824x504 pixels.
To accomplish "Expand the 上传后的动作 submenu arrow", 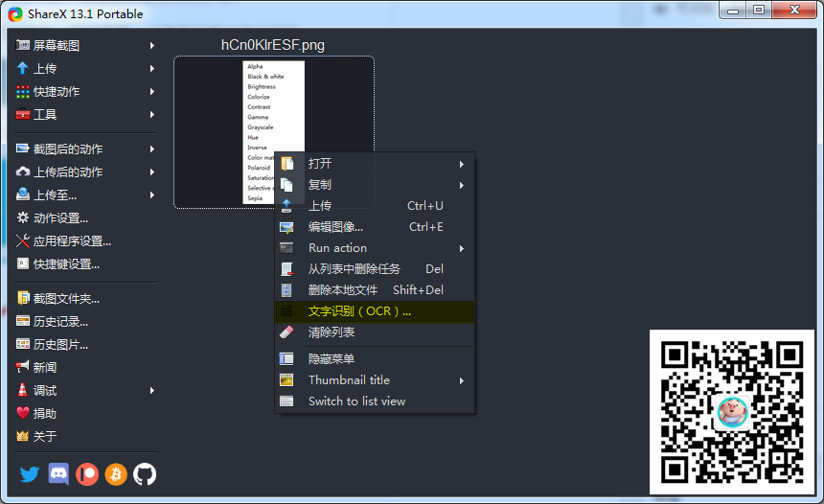I will (x=152, y=172).
